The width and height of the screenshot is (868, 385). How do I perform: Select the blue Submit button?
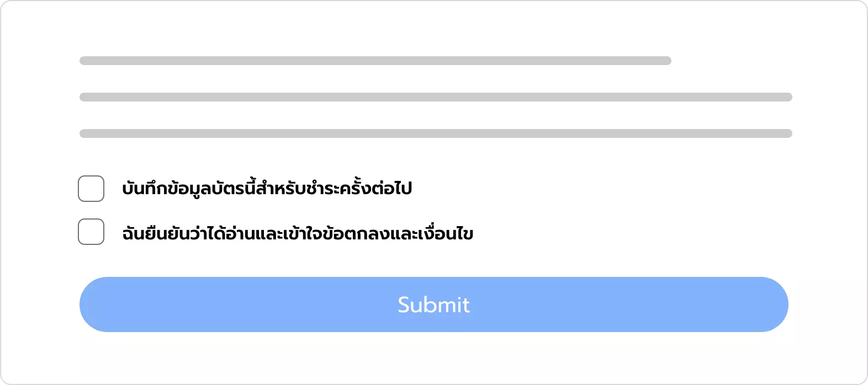[x=434, y=304]
